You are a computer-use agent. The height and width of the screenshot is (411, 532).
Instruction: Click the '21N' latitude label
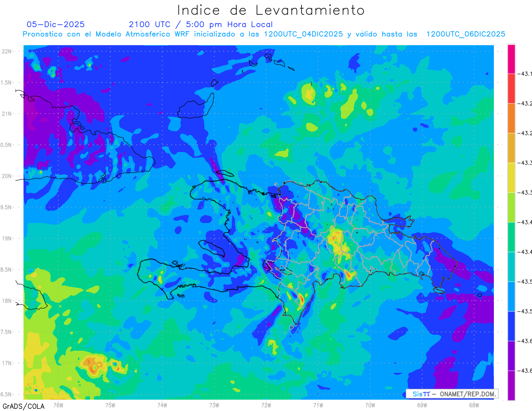coord(7,114)
